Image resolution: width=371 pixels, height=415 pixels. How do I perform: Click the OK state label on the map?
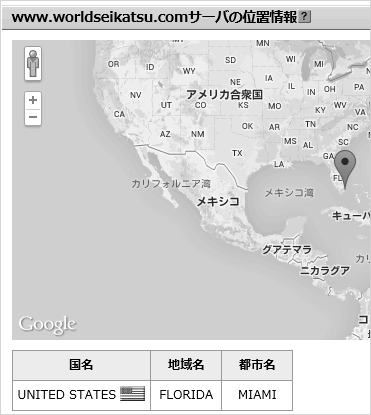247,126
